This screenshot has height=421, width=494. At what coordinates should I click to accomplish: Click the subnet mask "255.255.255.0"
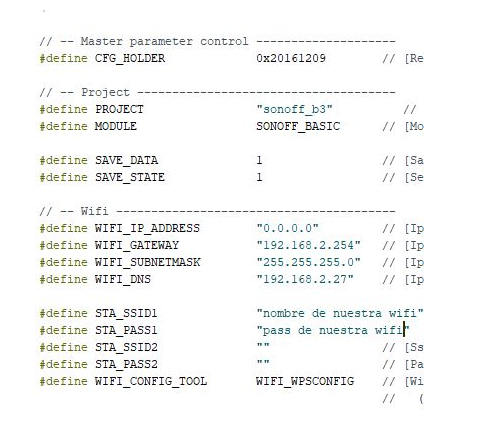coord(309,262)
